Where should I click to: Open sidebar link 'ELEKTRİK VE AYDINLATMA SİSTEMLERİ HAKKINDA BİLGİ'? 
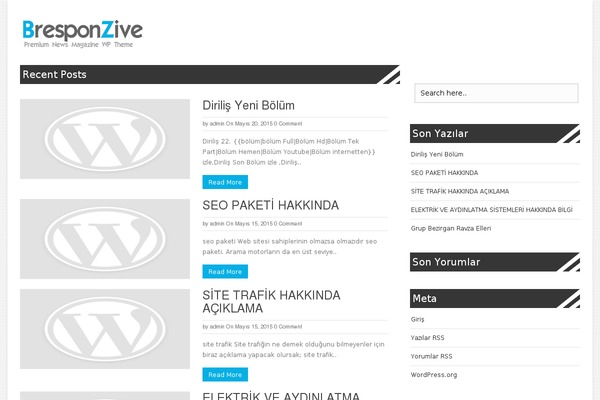491,210
